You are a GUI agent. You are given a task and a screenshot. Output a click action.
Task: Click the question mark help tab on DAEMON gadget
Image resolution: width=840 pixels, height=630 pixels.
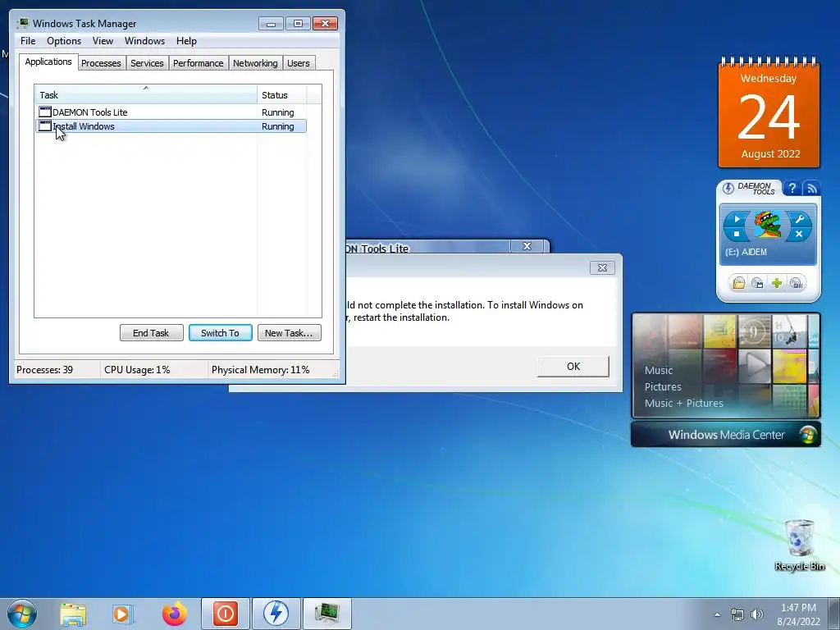(x=792, y=188)
